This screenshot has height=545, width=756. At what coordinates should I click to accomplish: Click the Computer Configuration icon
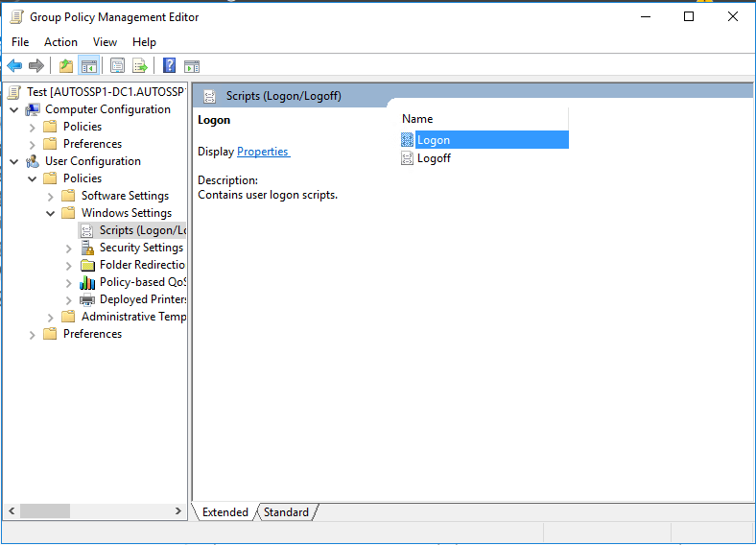point(33,109)
